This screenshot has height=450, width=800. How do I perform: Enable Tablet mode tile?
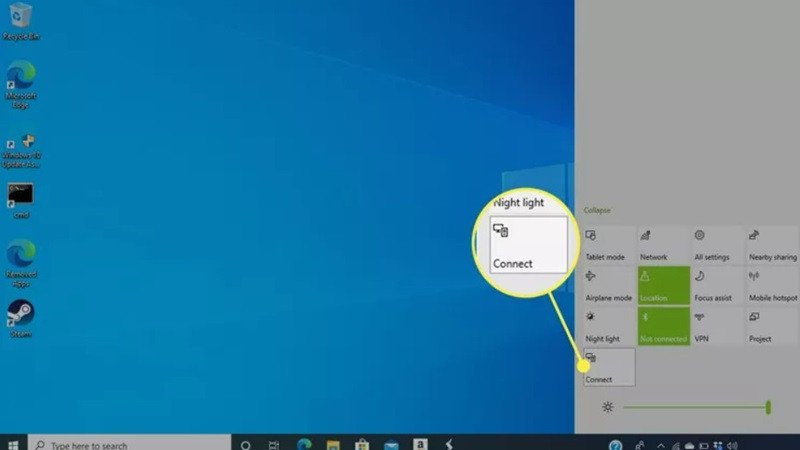pyautogui.click(x=609, y=245)
